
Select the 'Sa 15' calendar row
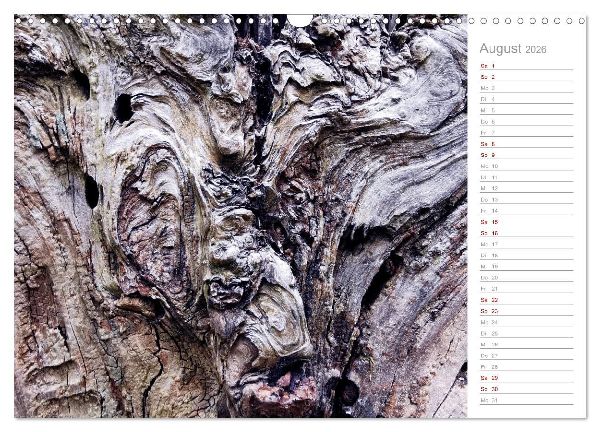(527, 222)
